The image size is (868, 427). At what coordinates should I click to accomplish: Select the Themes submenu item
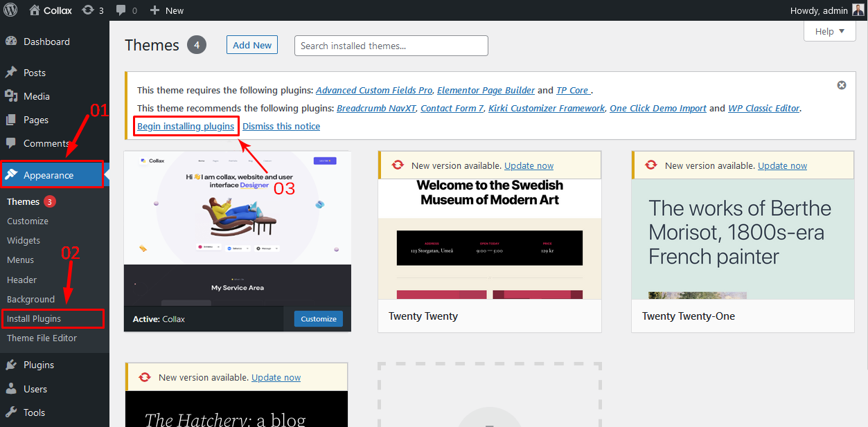pyautogui.click(x=24, y=201)
